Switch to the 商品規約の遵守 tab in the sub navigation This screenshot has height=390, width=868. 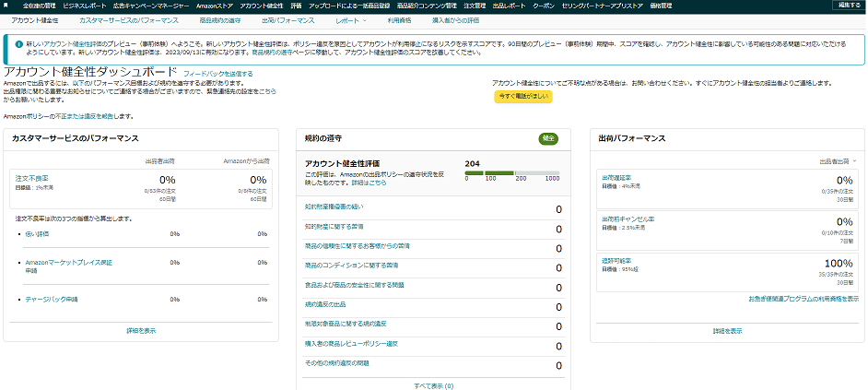220,20
